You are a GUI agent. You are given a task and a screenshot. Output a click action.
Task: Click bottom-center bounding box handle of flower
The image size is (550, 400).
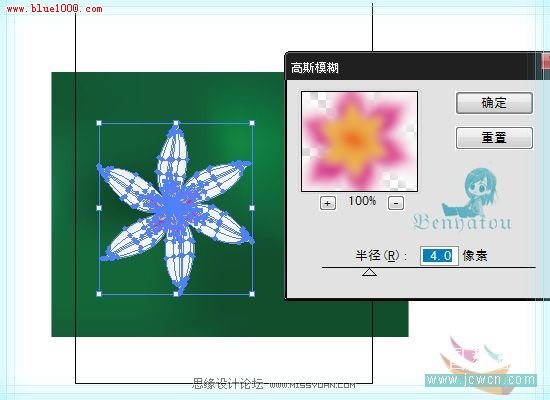click(176, 294)
